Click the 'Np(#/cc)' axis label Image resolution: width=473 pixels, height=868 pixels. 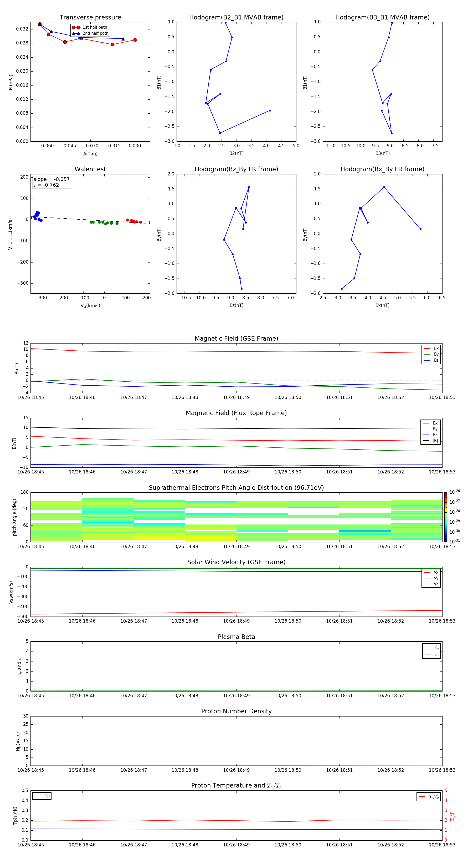18,741
